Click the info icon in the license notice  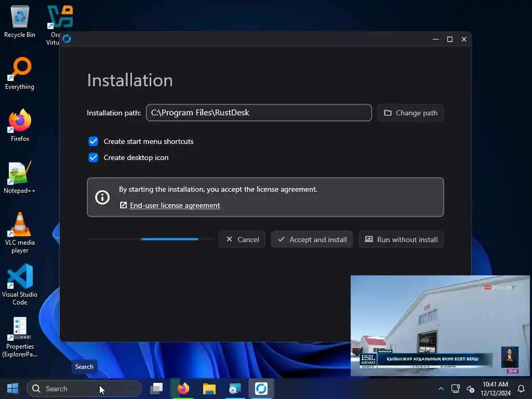point(102,197)
